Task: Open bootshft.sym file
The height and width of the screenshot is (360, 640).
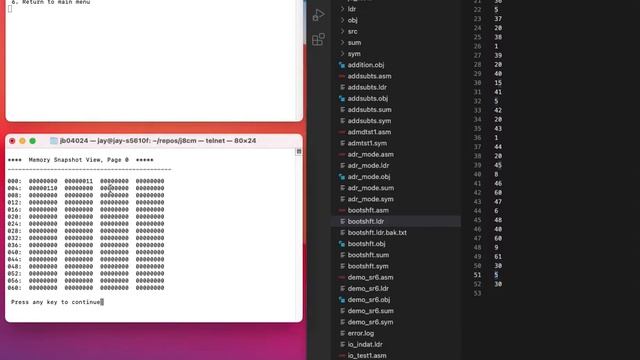Action: pos(368,266)
